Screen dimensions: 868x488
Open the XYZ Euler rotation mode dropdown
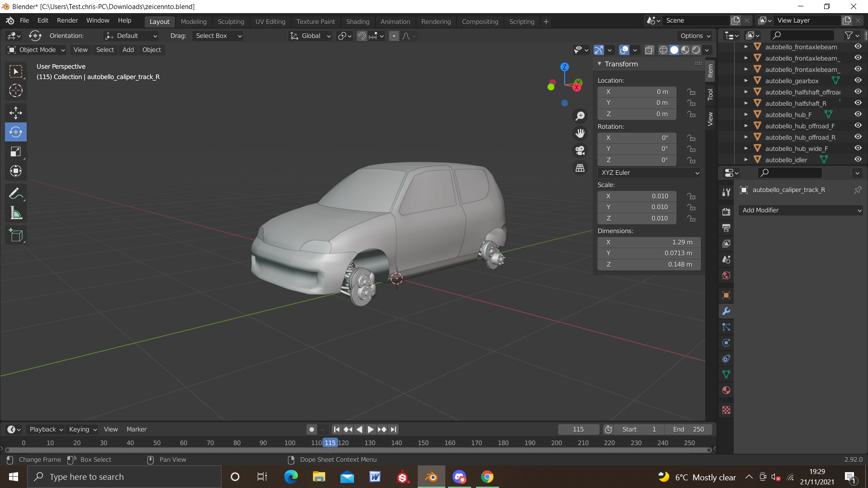click(649, 173)
